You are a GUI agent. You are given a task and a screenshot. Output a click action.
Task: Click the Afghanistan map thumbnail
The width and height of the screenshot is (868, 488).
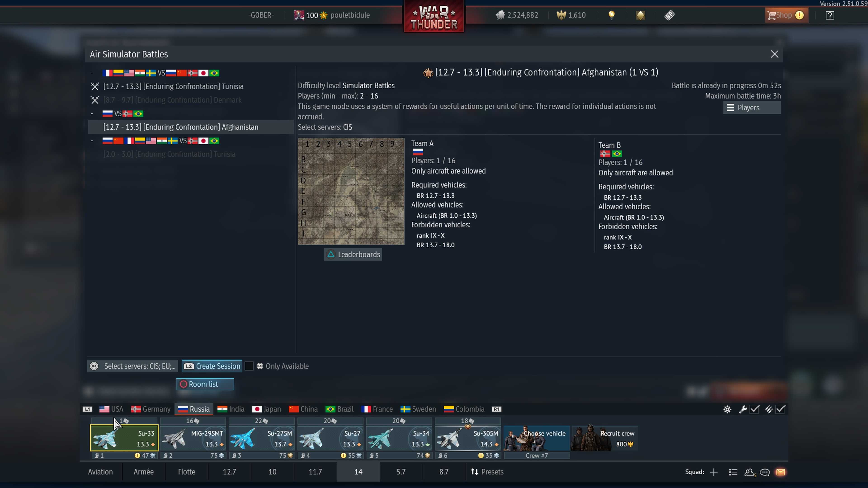[351, 191]
